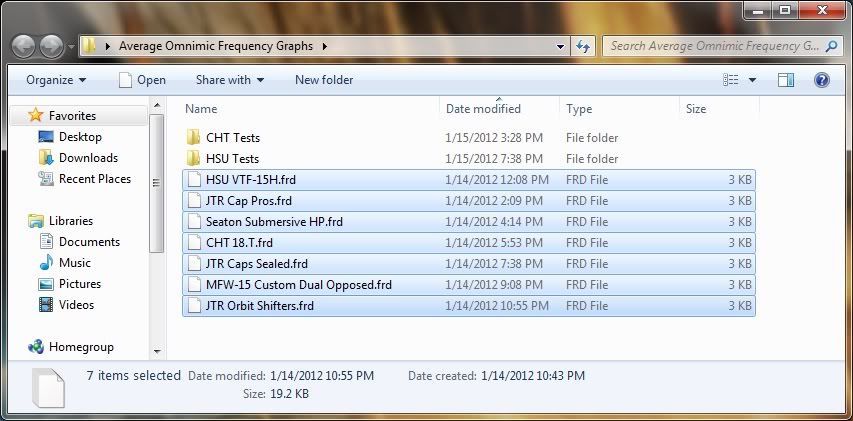
Task: Click the Downloads folder icon
Action: click(46, 158)
